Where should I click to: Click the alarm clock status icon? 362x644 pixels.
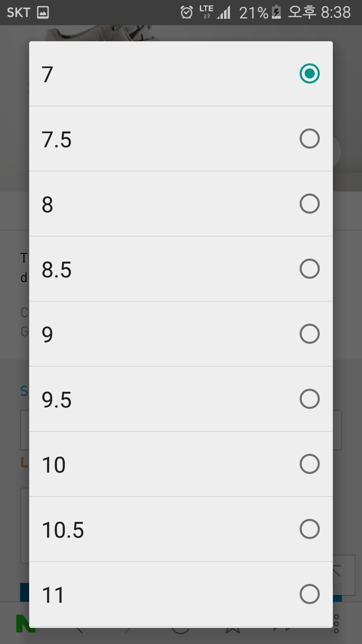[187, 13]
